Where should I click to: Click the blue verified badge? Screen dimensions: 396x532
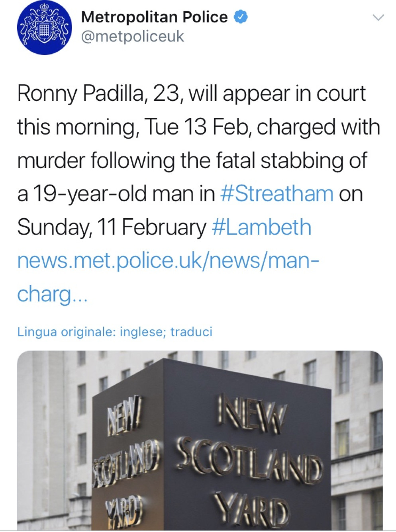pyautogui.click(x=241, y=17)
